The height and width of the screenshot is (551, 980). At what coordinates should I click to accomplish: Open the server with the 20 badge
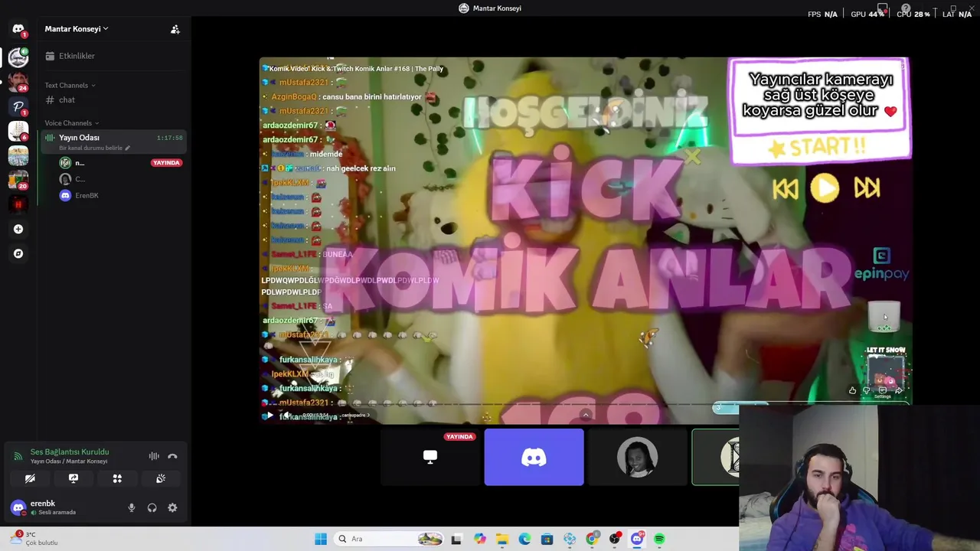point(18,180)
